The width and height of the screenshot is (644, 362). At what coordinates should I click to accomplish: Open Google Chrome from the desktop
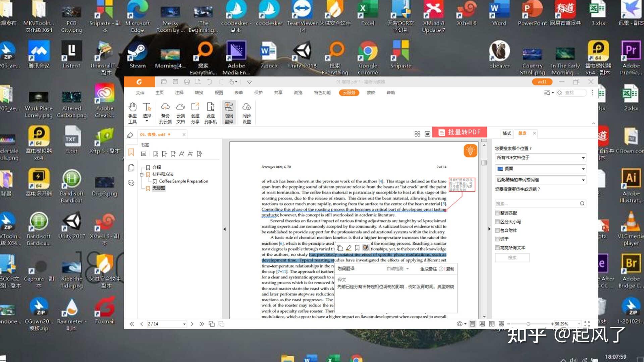(x=368, y=57)
